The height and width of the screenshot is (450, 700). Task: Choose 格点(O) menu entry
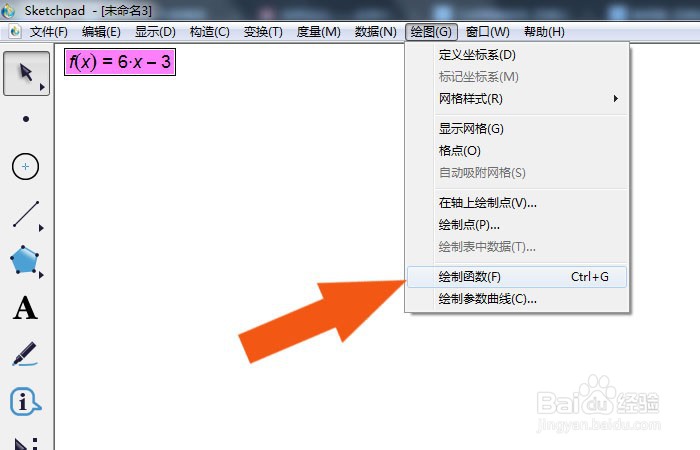pos(517,150)
